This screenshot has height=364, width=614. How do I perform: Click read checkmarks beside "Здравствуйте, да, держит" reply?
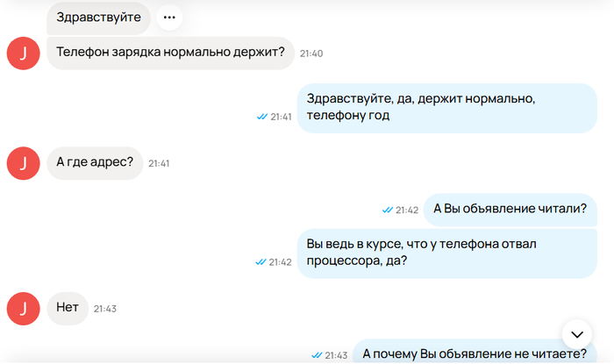261,116
